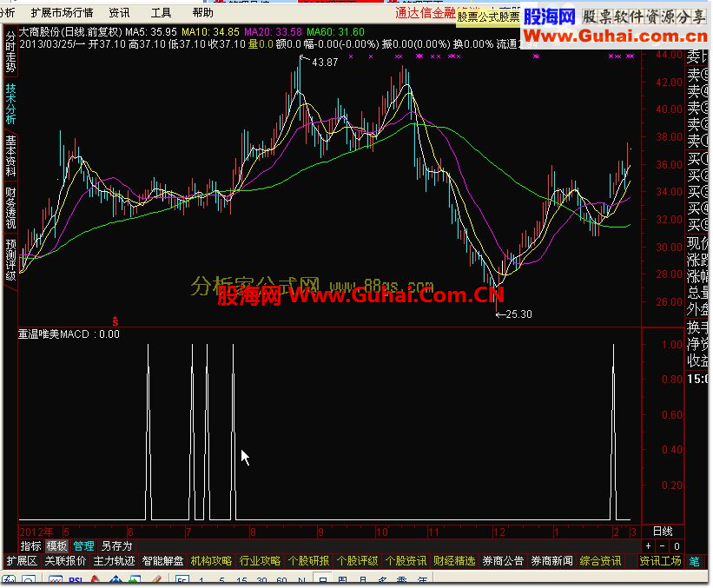
Task: Click the 0.20 indicator axis label
Action: [672, 486]
